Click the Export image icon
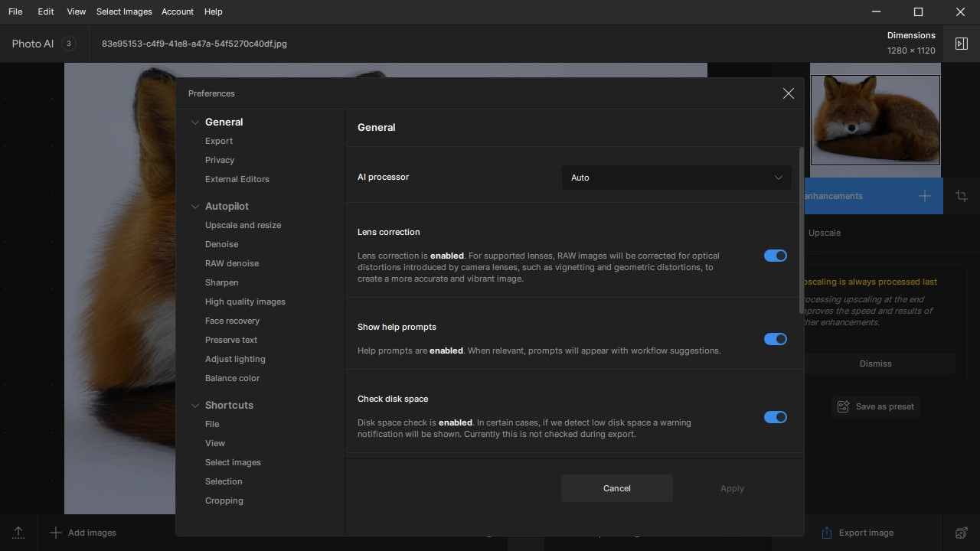The image size is (980, 551). click(x=827, y=533)
